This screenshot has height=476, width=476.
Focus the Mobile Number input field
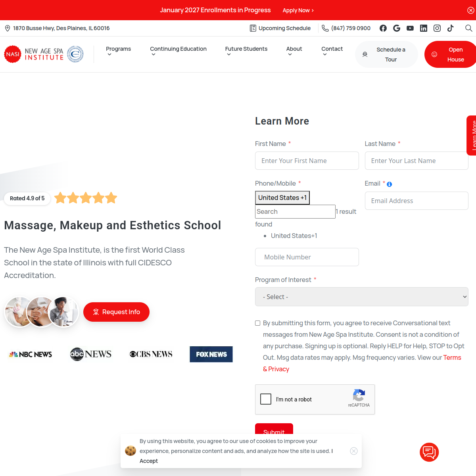pyautogui.click(x=307, y=257)
